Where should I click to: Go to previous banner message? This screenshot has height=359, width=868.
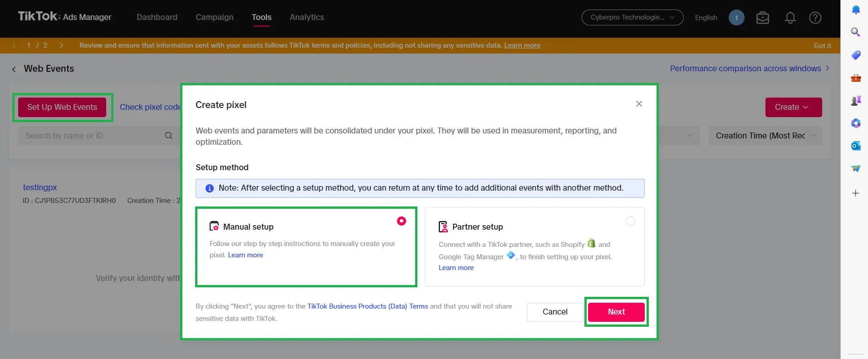(x=14, y=45)
